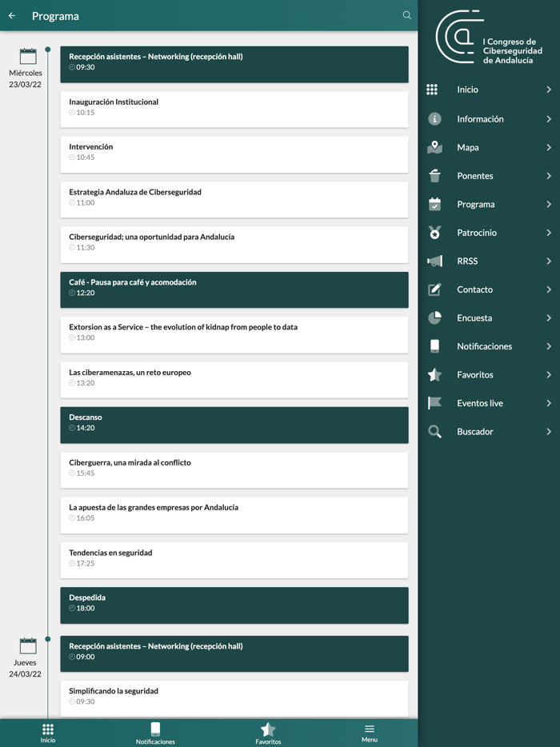Click the Patrocinio medal icon

[x=434, y=233]
